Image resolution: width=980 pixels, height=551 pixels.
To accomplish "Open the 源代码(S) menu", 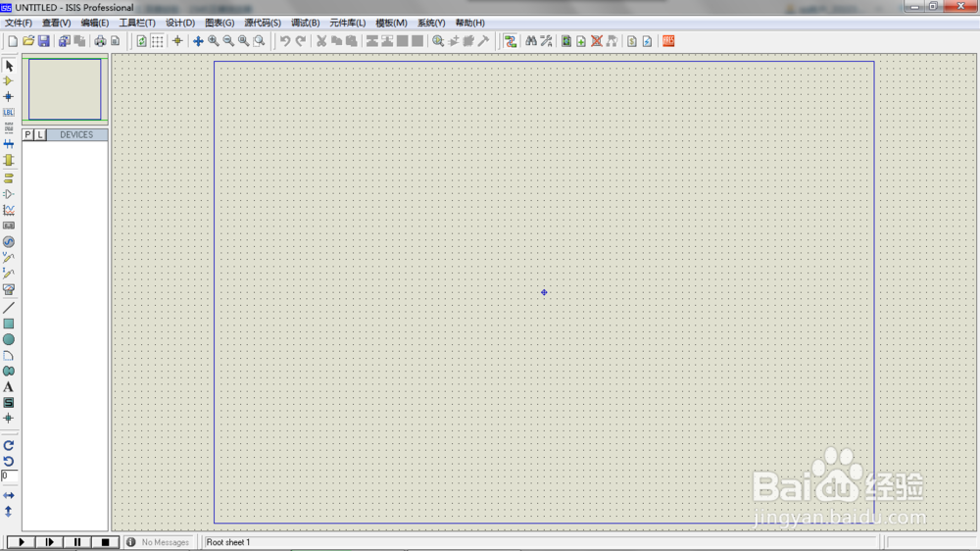I will pyautogui.click(x=263, y=23).
